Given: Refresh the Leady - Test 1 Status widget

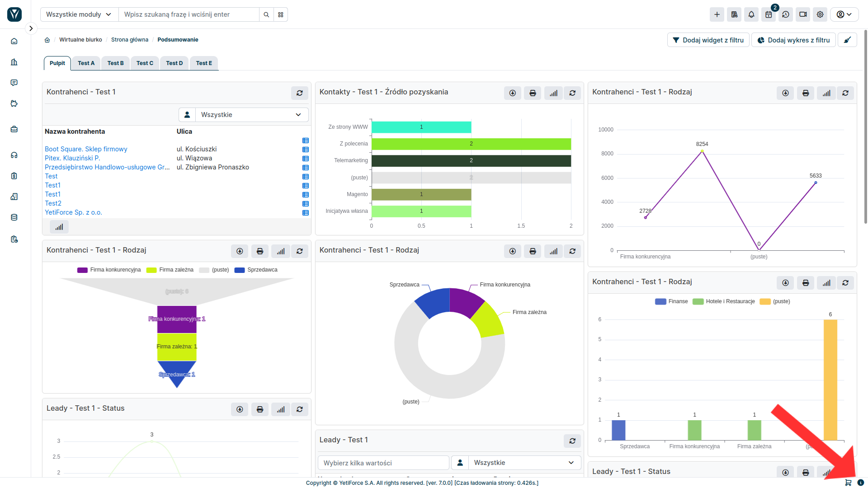Looking at the screenshot, I should 300,409.
